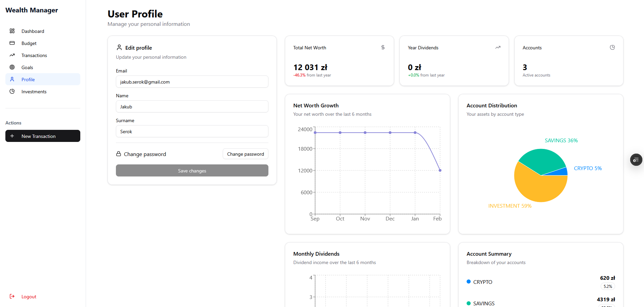This screenshot has height=307, width=644.
Task: Click inside the Email input field
Action: point(191,82)
